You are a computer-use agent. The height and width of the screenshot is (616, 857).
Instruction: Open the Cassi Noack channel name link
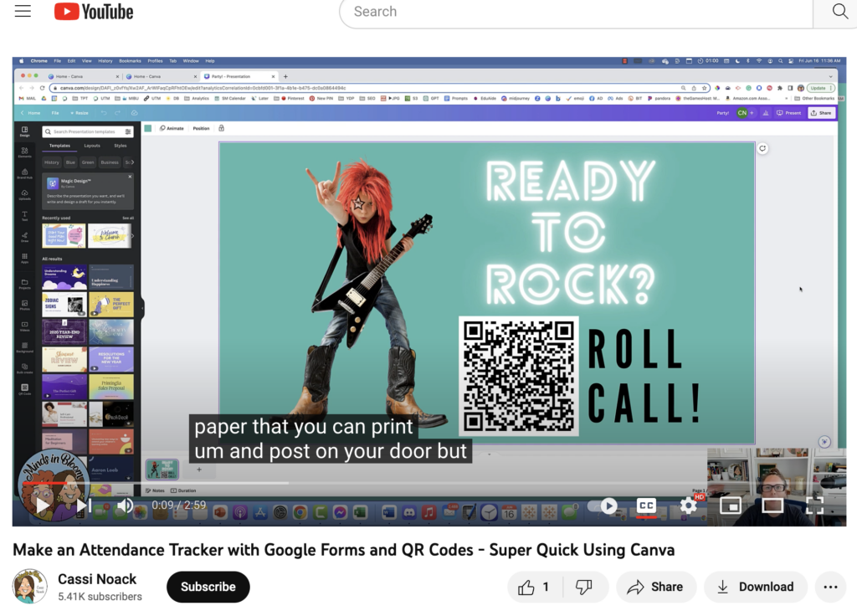[97, 579]
